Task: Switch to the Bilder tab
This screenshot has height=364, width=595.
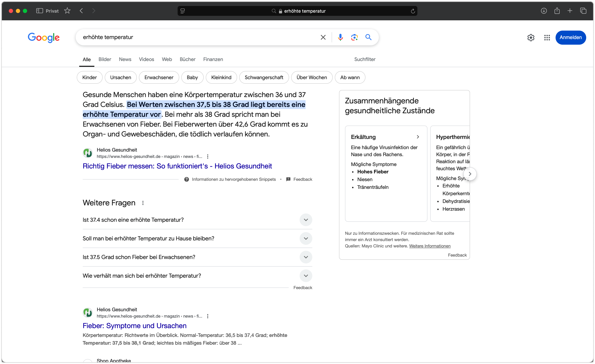Action: 105,59
